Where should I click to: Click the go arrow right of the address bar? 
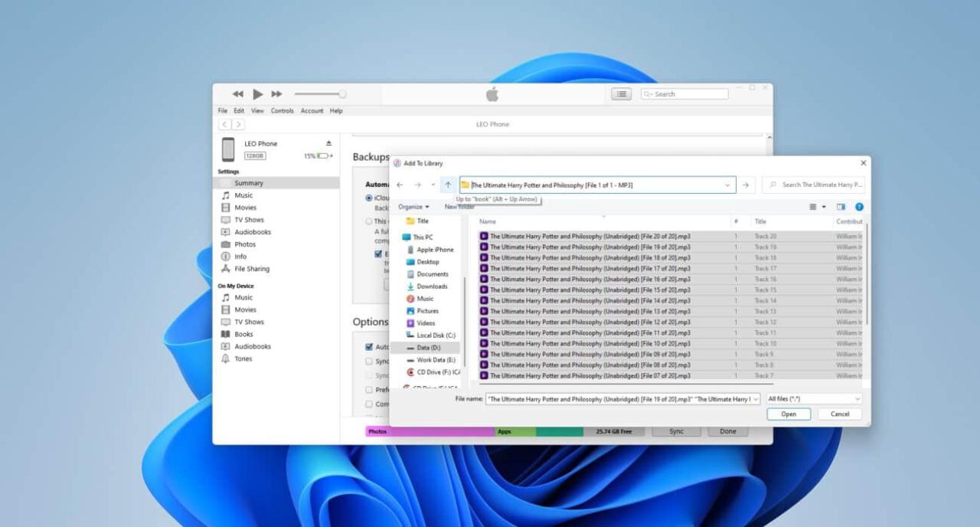click(x=746, y=185)
